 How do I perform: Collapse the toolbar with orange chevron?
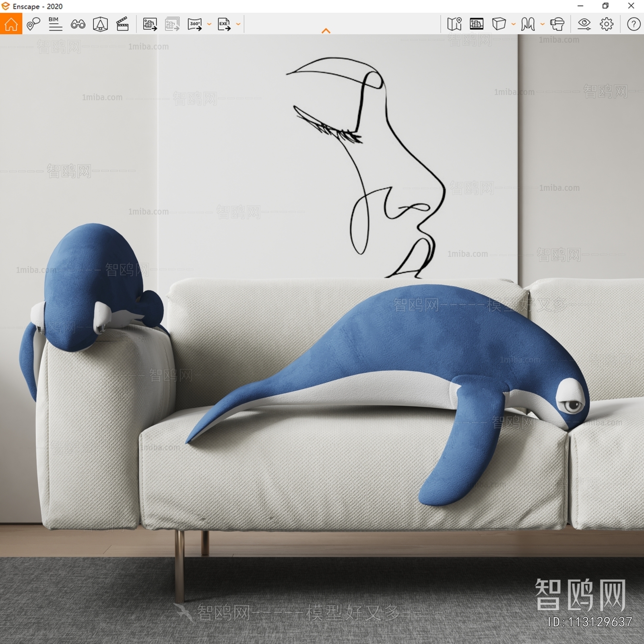pyautogui.click(x=326, y=31)
